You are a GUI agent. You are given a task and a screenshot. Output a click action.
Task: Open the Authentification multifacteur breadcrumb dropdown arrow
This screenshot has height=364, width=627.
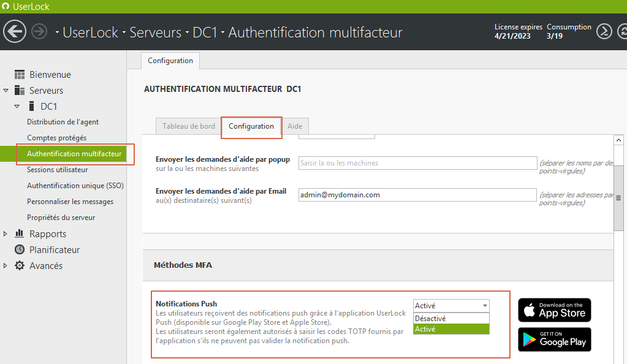click(x=222, y=32)
